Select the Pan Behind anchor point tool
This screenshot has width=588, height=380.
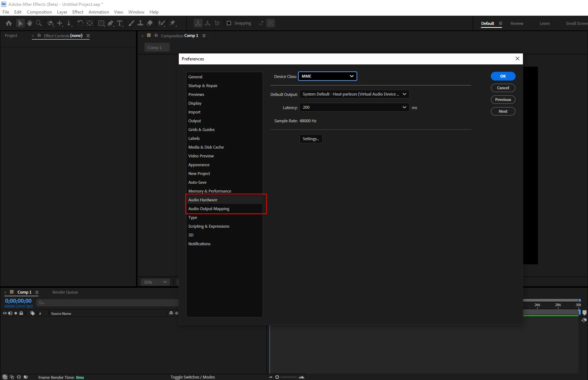pyautogui.click(x=90, y=23)
